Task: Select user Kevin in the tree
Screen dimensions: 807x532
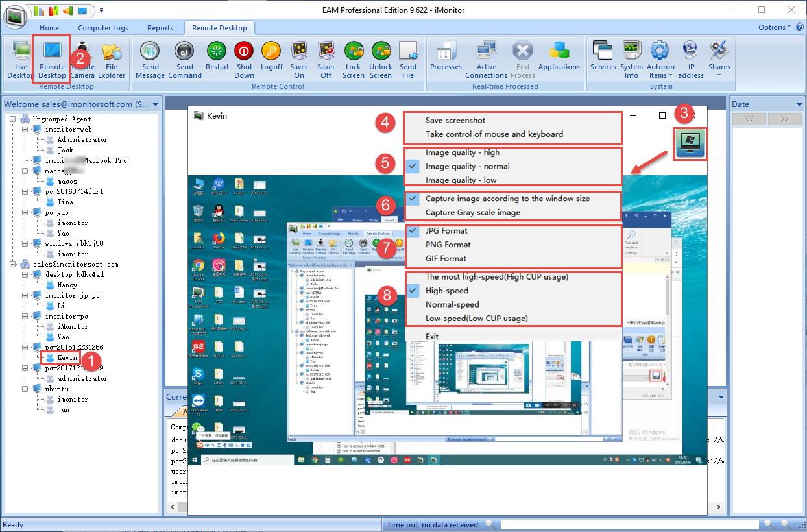Action: coord(67,357)
